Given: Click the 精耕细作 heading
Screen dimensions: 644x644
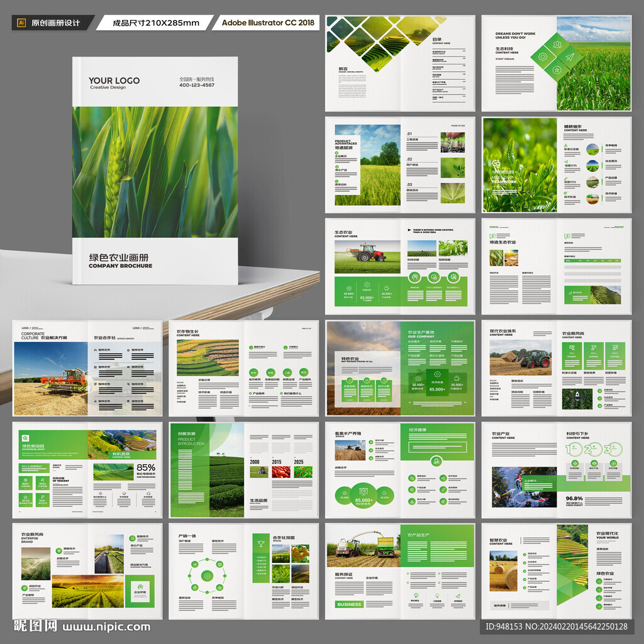Looking at the screenshot, I should tap(572, 126).
